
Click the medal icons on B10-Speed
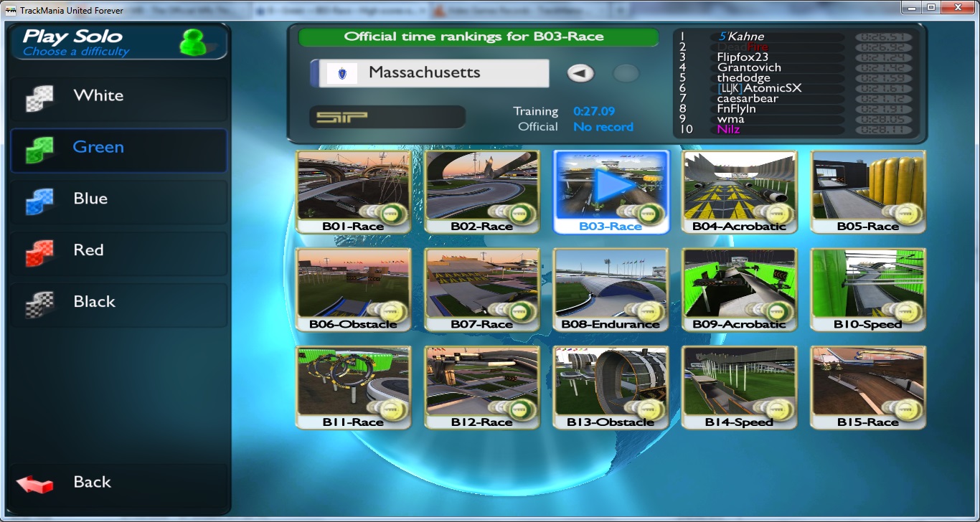click(903, 311)
